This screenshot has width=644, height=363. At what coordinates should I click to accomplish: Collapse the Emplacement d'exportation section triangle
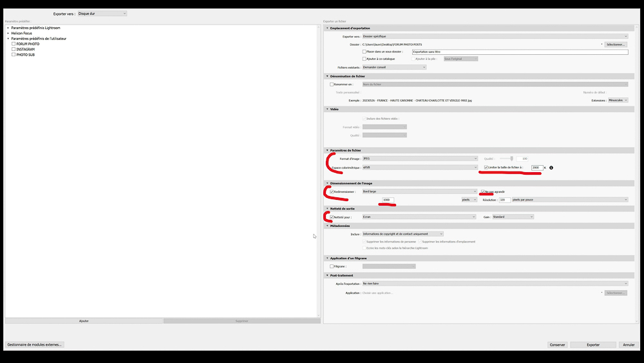tap(327, 28)
